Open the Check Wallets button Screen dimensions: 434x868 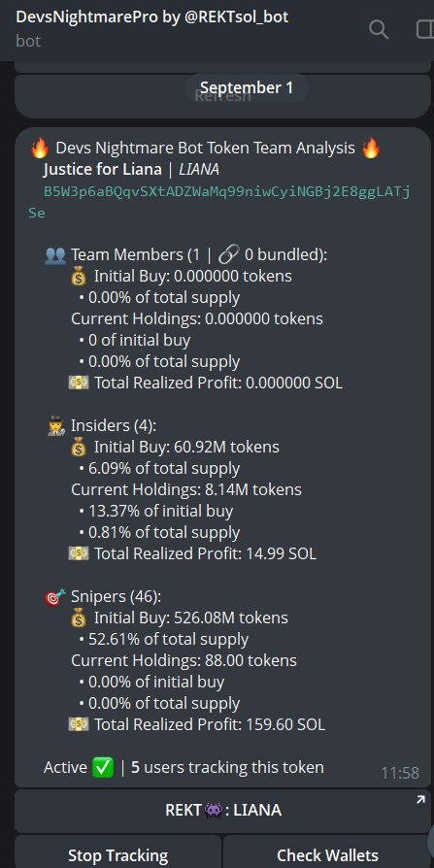pos(327,852)
